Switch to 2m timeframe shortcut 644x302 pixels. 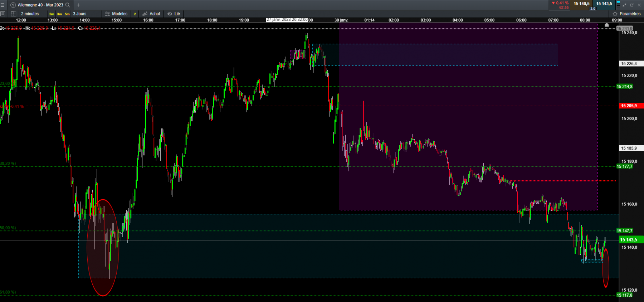(x=52, y=14)
